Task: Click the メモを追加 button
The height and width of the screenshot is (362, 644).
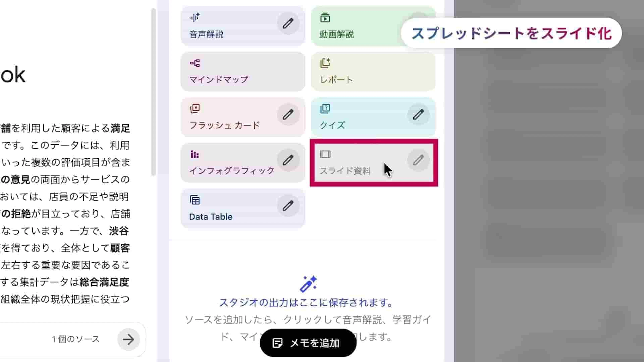Action: pos(308,343)
